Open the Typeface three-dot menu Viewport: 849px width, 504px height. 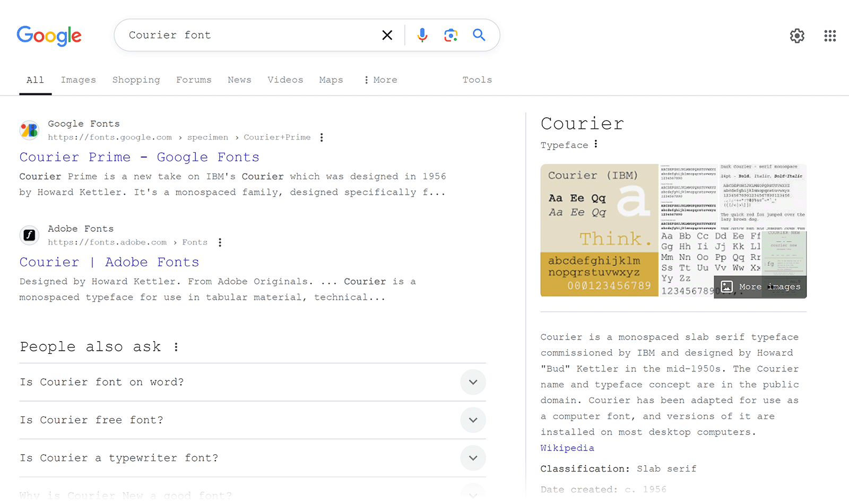[596, 144]
